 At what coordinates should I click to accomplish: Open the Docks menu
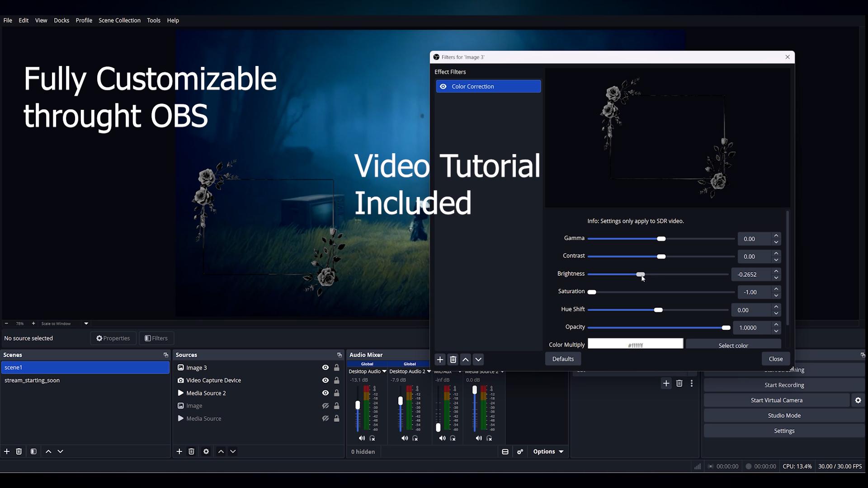61,20
